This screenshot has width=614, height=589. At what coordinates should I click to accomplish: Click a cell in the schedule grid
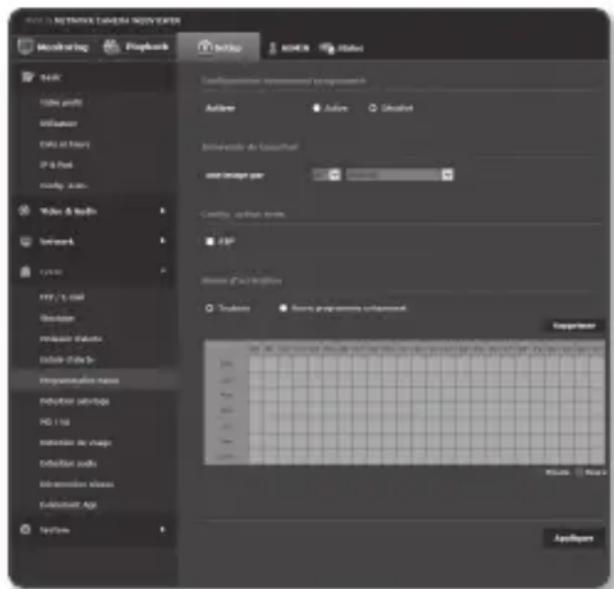(400, 400)
